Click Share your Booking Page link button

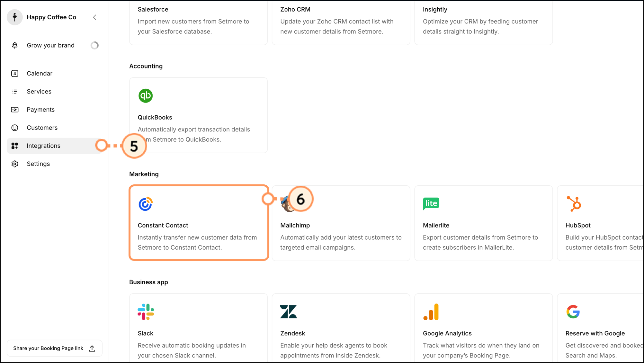[55, 348]
